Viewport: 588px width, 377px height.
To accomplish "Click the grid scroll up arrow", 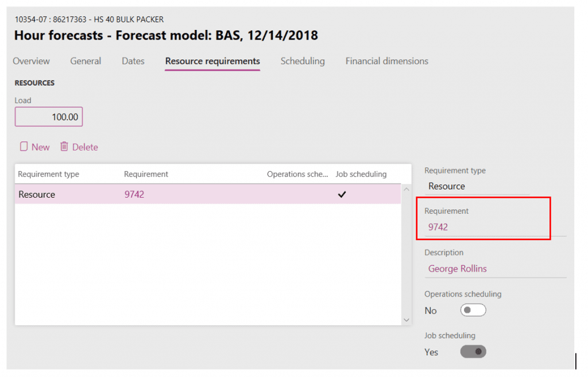I will click(x=407, y=189).
